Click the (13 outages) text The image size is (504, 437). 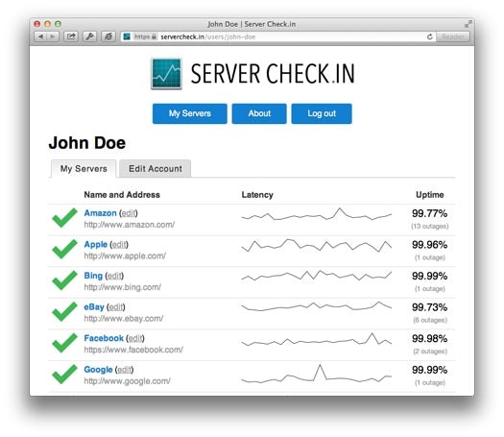pos(430,226)
